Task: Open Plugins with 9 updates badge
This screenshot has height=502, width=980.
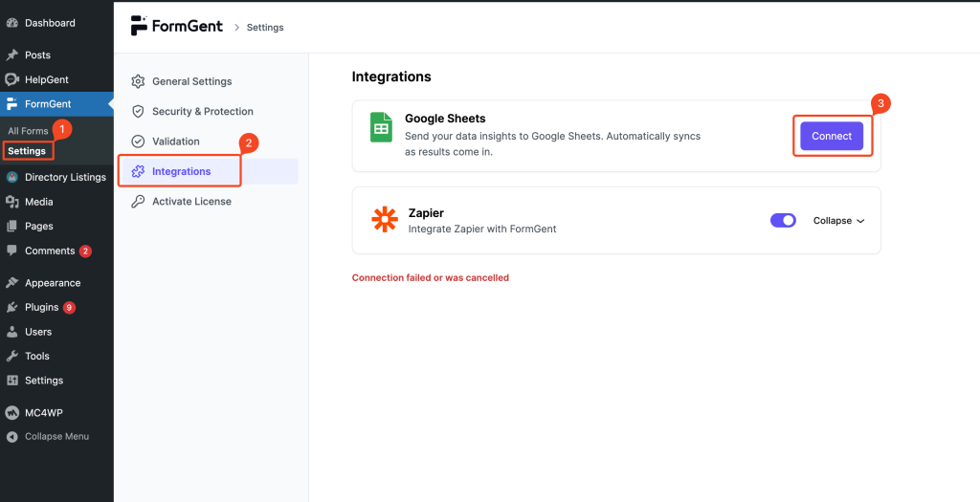Action: (x=56, y=307)
